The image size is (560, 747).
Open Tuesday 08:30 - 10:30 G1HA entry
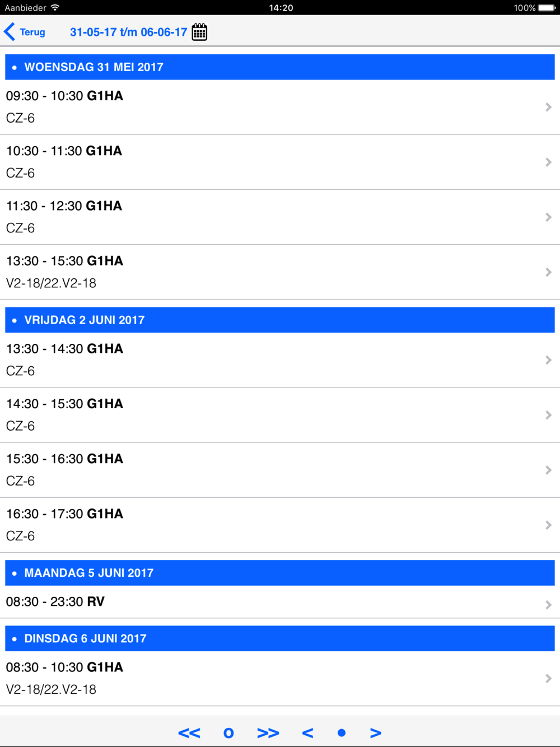[x=280, y=678]
